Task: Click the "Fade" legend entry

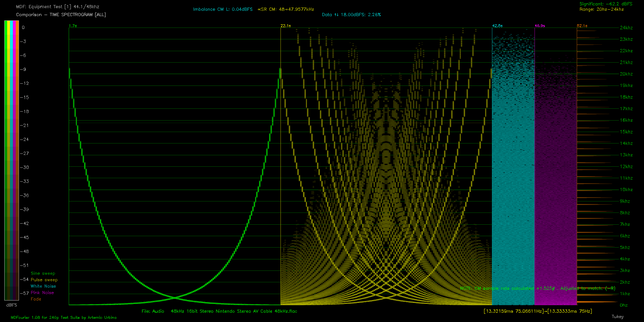Action: click(x=36, y=299)
